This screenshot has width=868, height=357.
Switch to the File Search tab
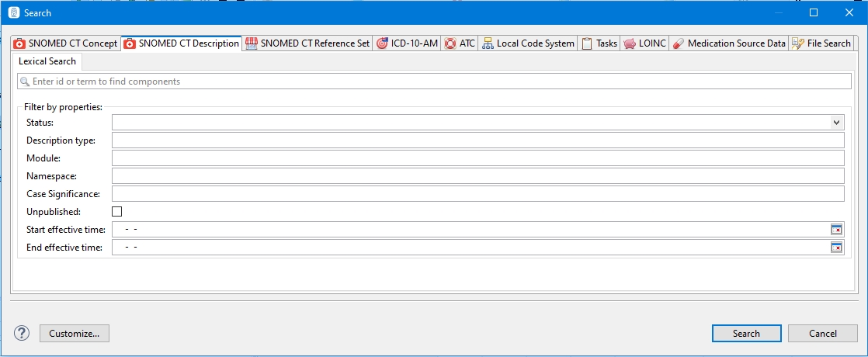click(x=821, y=43)
